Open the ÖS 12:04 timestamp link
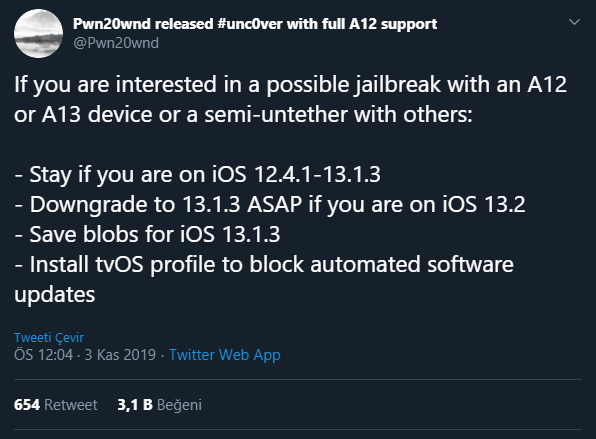Viewport: 596px width, 439px height. (43, 355)
